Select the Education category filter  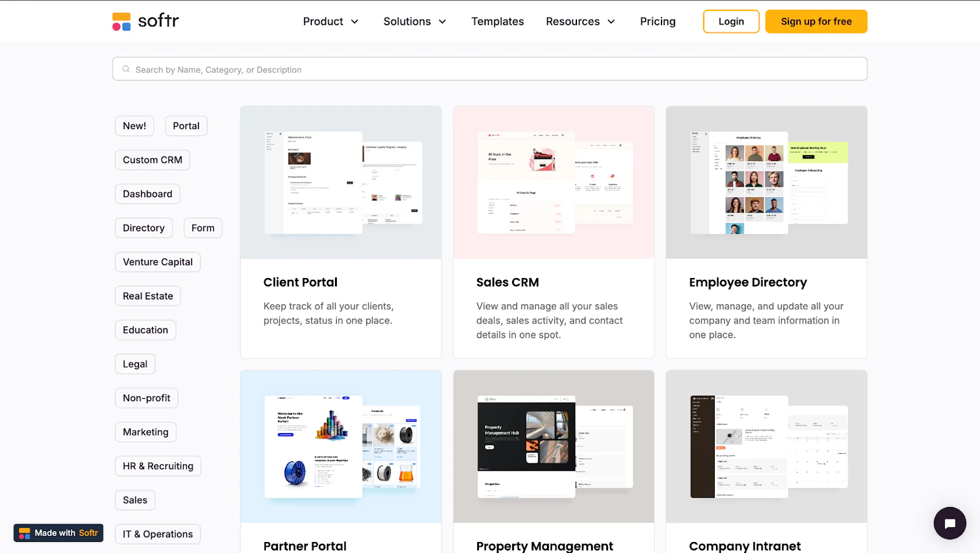tap(145, 329)
